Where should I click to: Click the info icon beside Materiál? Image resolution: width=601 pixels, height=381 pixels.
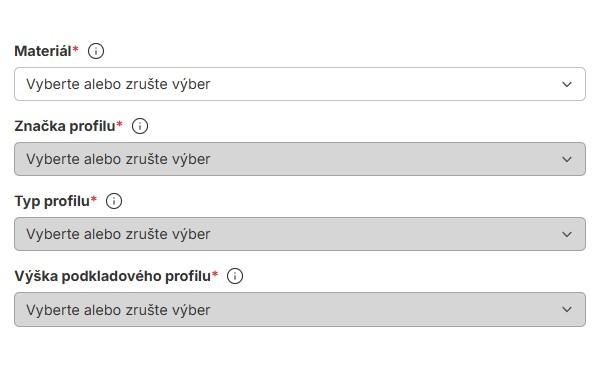click(x=96, y=51)
